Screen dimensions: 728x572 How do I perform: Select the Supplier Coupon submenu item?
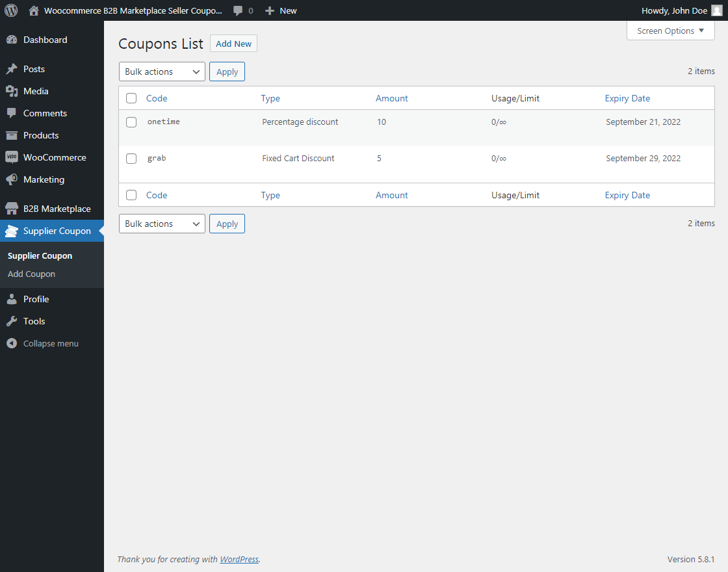40,256
